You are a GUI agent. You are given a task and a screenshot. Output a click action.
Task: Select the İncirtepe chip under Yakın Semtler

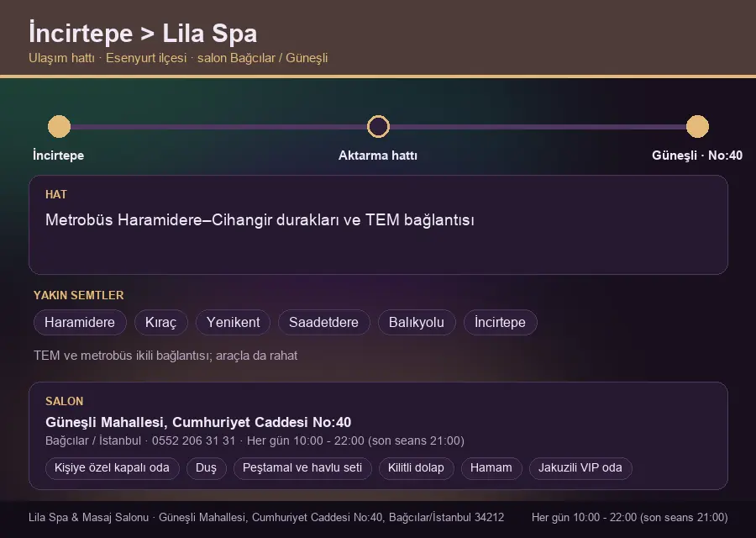500,322
